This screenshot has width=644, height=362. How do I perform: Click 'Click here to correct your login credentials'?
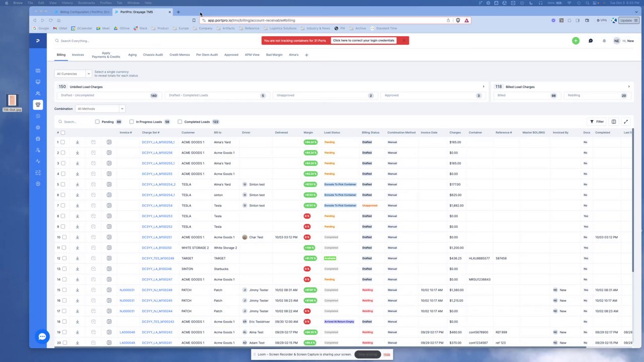point(364,41)
